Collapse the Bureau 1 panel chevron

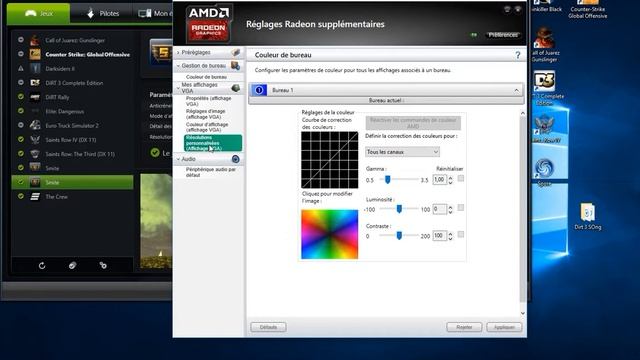point(516,90)
